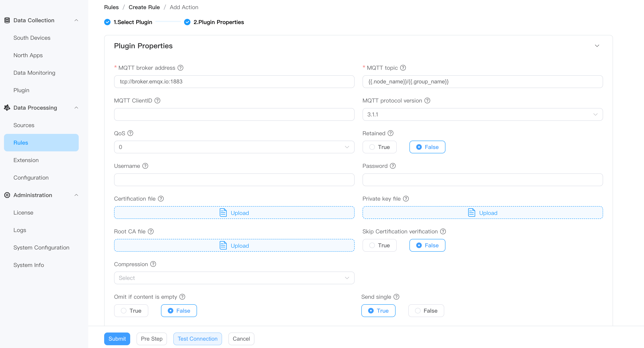Screen dimensions: 644x348
Task: Click Data Processing sidebar icon
Action: click(7, 108)
